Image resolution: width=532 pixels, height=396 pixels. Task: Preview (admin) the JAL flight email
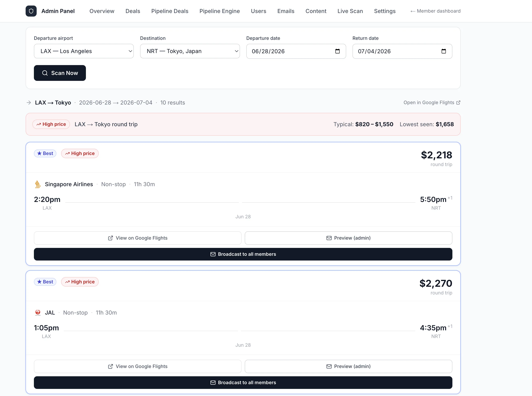(348, 366)
